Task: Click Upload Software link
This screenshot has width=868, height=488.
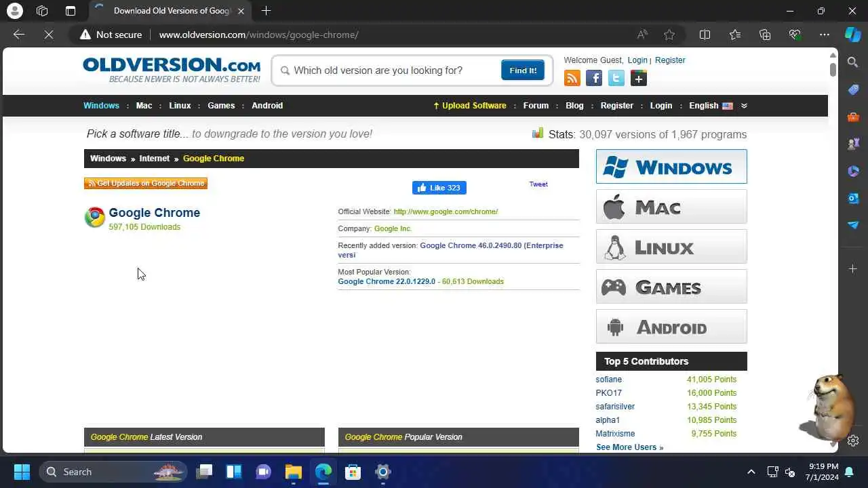Action: coord(470,106)
